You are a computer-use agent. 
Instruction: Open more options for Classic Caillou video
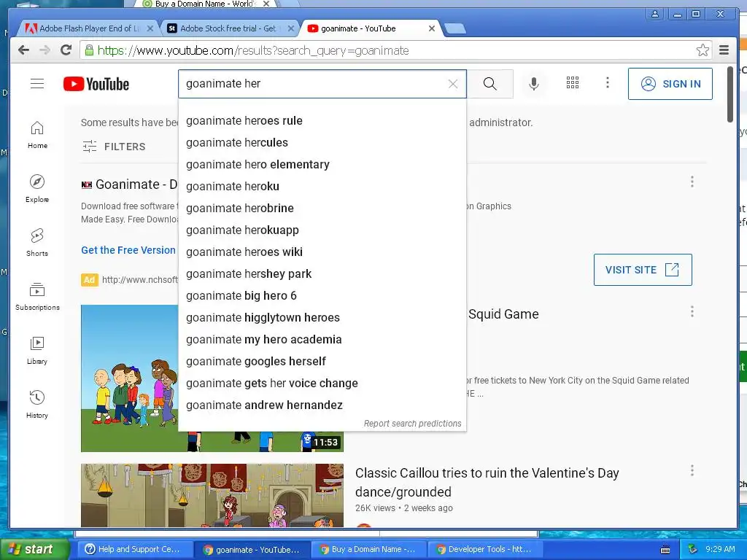point(692,470)
